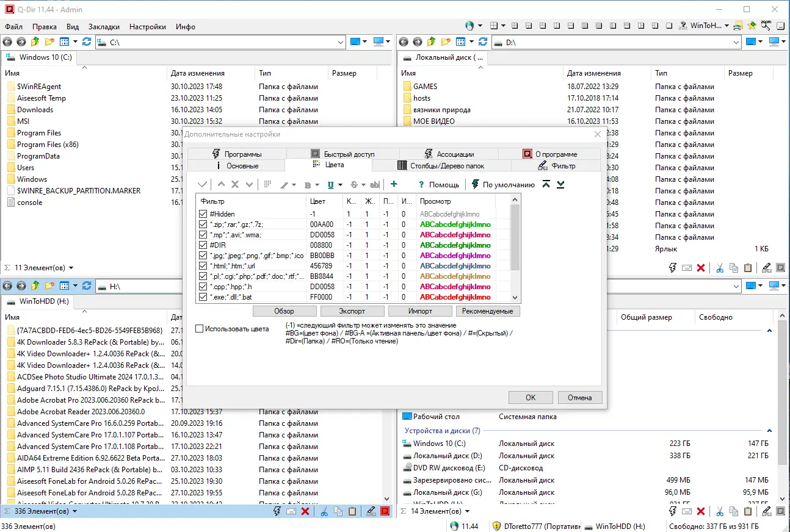790x532 pixels.
Task: Enable the 'Использовать цвета' checkbox
Action: 199,329
